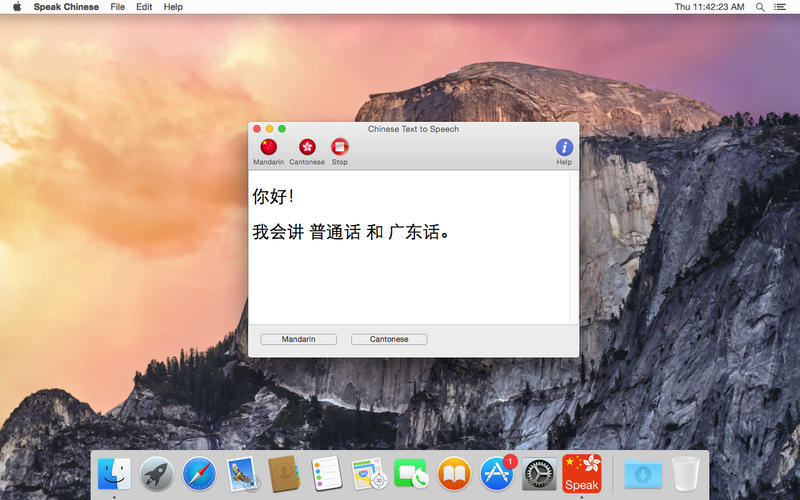Open Contacts book icon in Dock

pos(284,473)
